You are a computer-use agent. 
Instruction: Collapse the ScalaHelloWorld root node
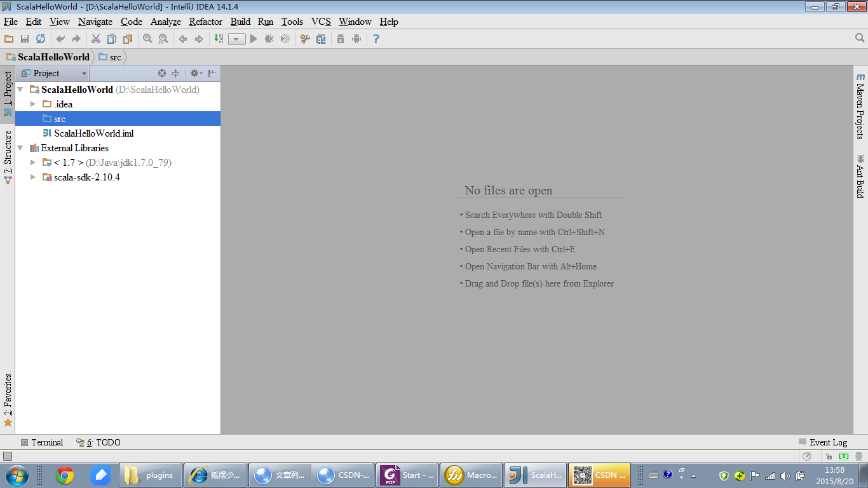[20, 90]
